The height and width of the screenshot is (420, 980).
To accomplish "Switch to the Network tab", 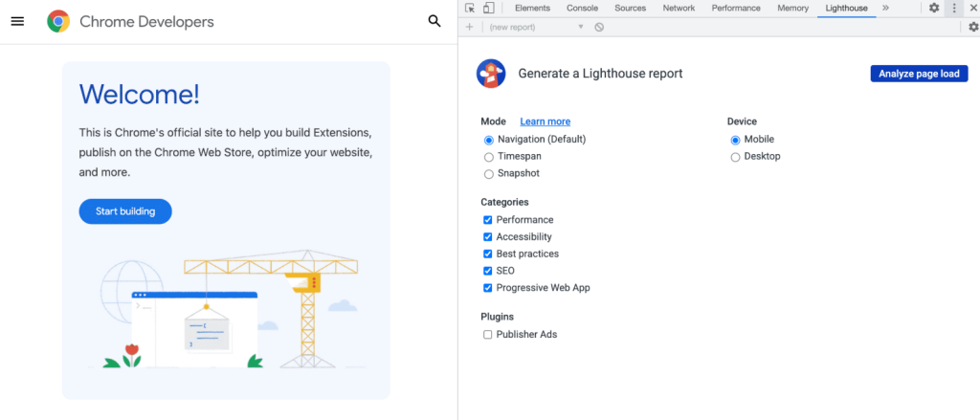I will [679, 8].
